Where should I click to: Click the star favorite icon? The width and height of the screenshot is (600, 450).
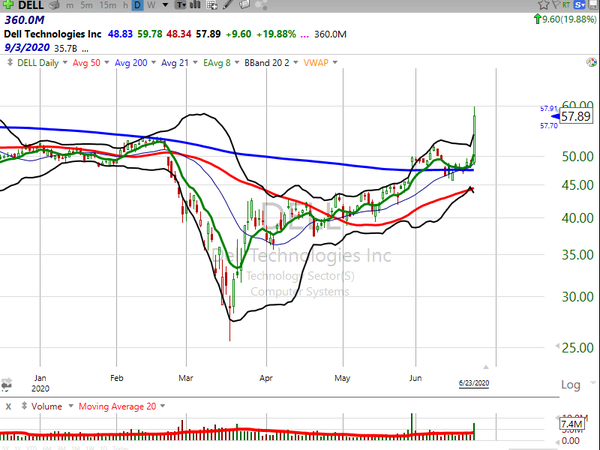point(541,4)
